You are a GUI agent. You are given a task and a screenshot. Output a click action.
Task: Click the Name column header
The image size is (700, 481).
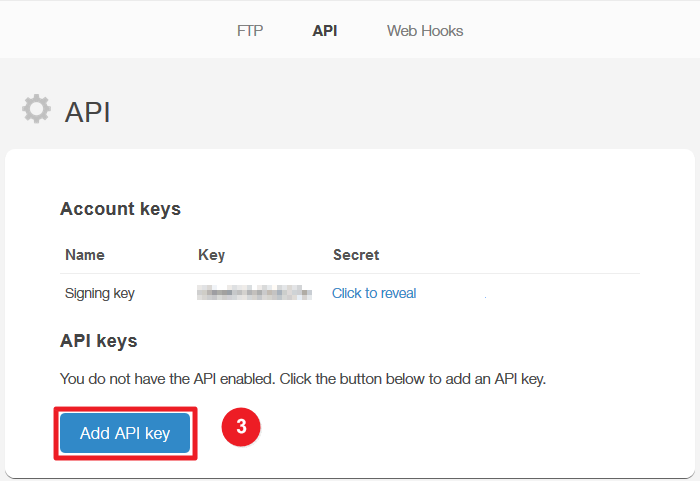click(85, 255)
